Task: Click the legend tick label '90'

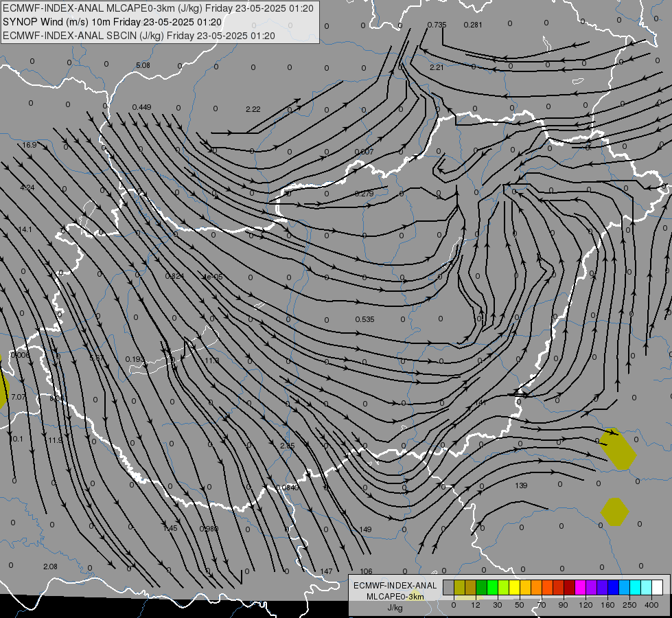Action: coord(563,605)
